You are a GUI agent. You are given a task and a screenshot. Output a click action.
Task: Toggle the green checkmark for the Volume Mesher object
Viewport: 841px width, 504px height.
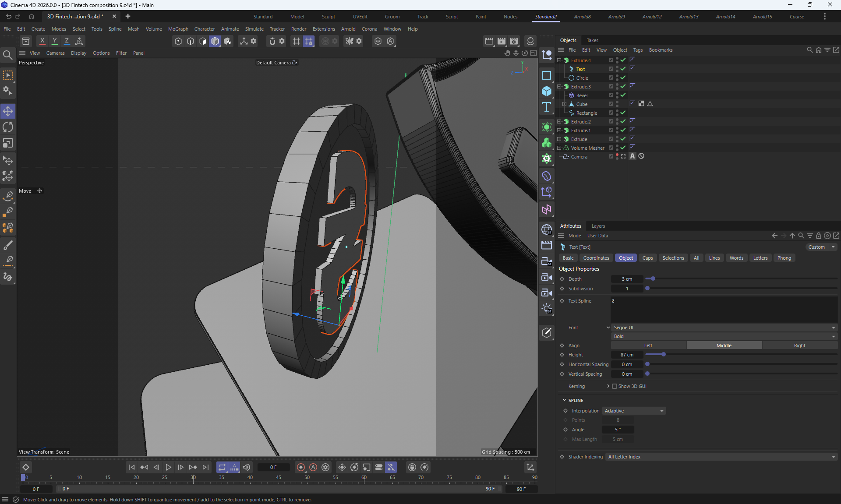coord(623,148)
